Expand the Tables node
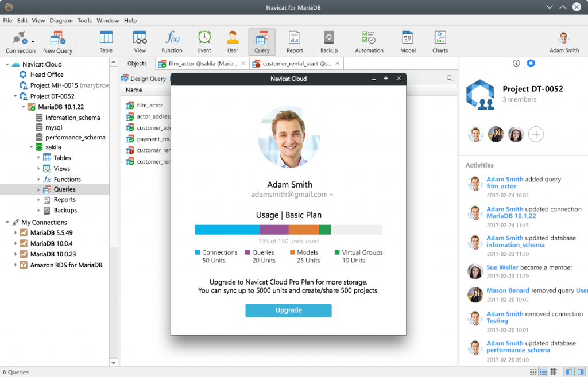This screenshot has height=377, width=588. click(38, 158)
